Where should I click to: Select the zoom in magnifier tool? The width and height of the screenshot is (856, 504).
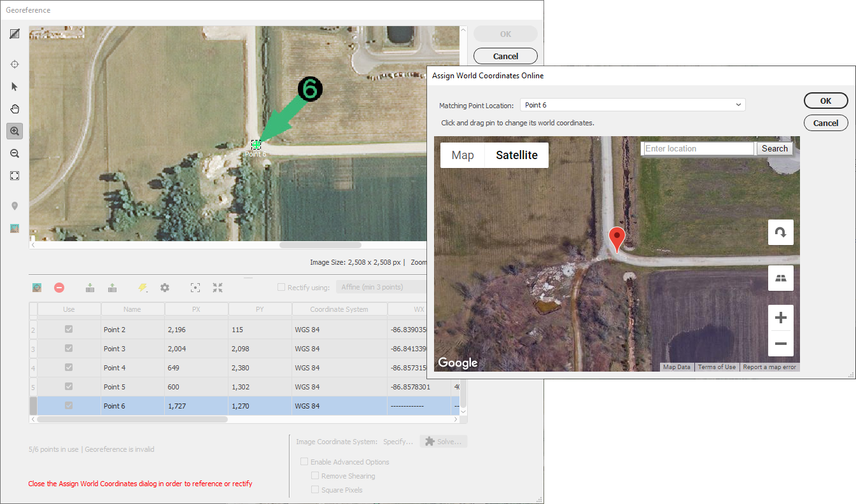15,131
